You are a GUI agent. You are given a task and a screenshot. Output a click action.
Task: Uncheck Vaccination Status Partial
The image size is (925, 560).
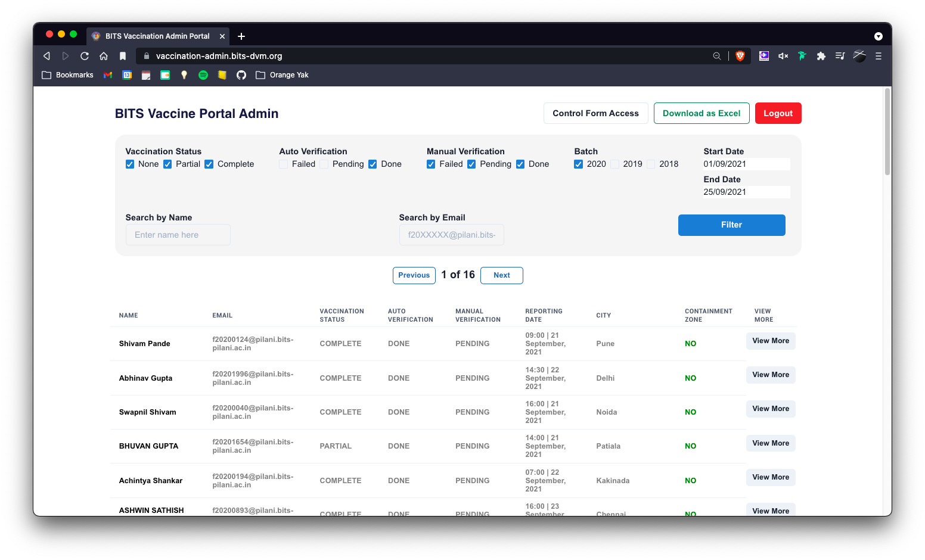167,164
